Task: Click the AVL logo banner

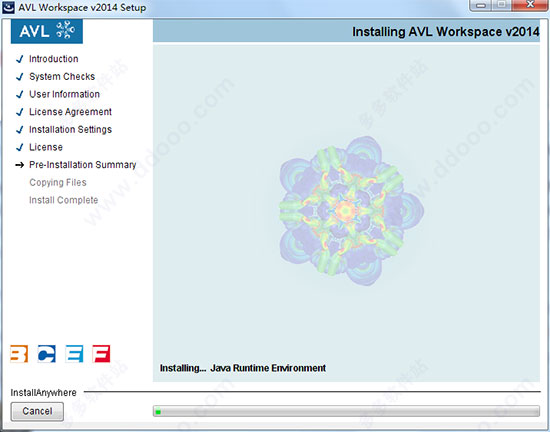Action: point(47,31)
